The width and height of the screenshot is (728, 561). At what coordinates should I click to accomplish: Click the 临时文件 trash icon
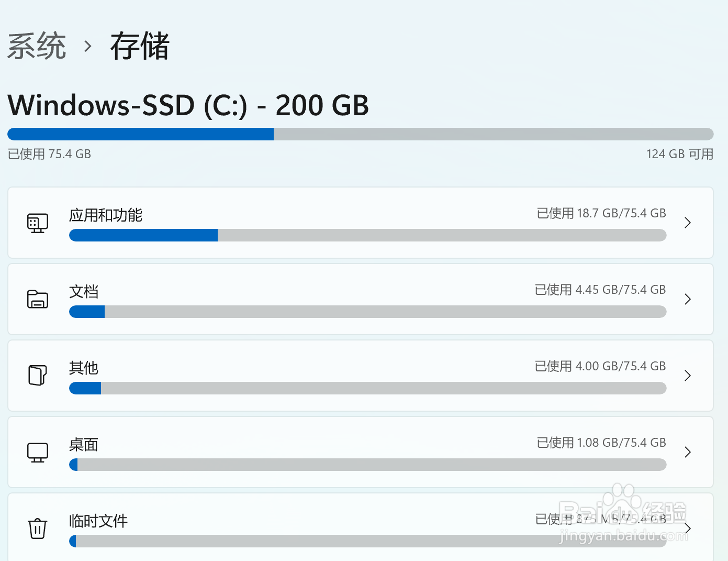point(37,528)
